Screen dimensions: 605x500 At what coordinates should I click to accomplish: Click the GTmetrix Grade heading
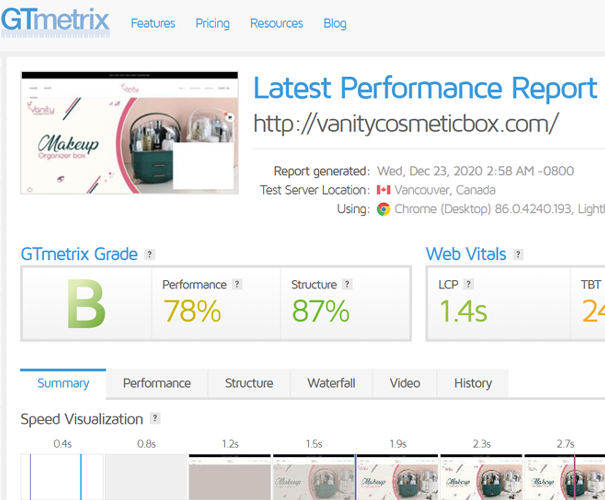coord(79,254)
